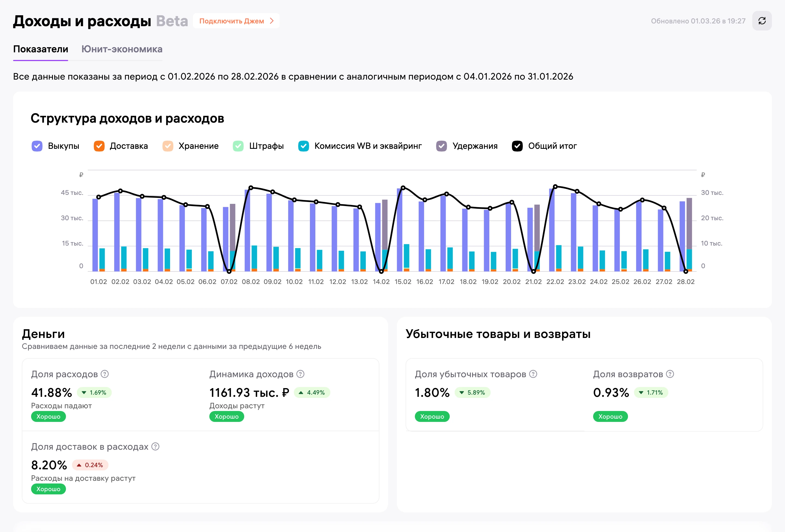
Task: Open help icon next to Доля возвратов
Action: click(x=670, y=374)
